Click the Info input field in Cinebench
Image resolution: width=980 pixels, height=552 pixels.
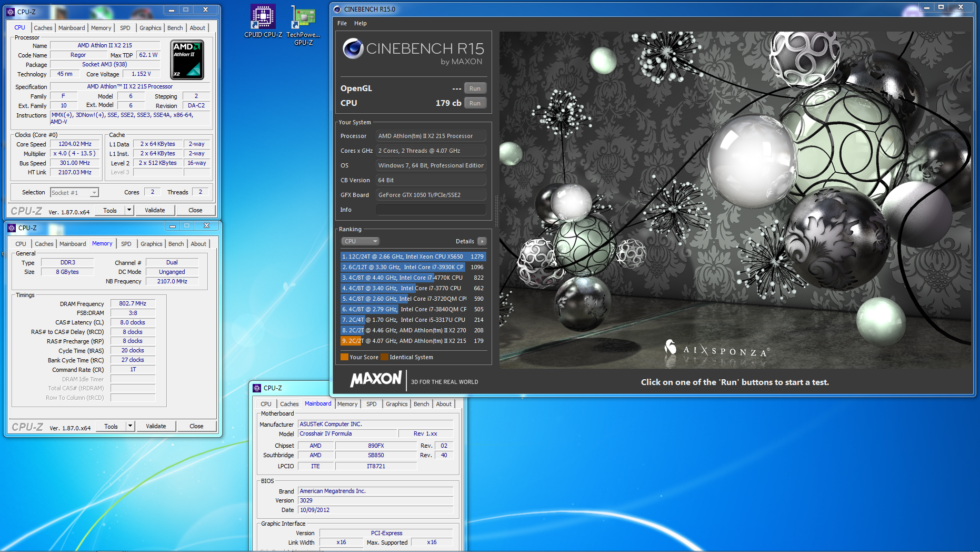(x=431, y=210)
